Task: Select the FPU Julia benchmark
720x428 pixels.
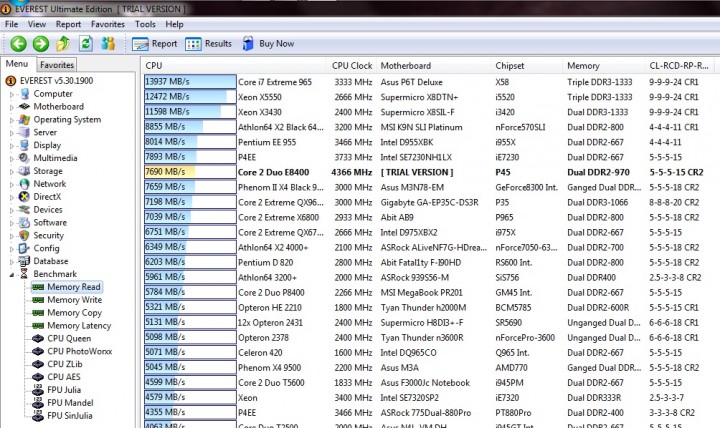Action: pos(64,390)
